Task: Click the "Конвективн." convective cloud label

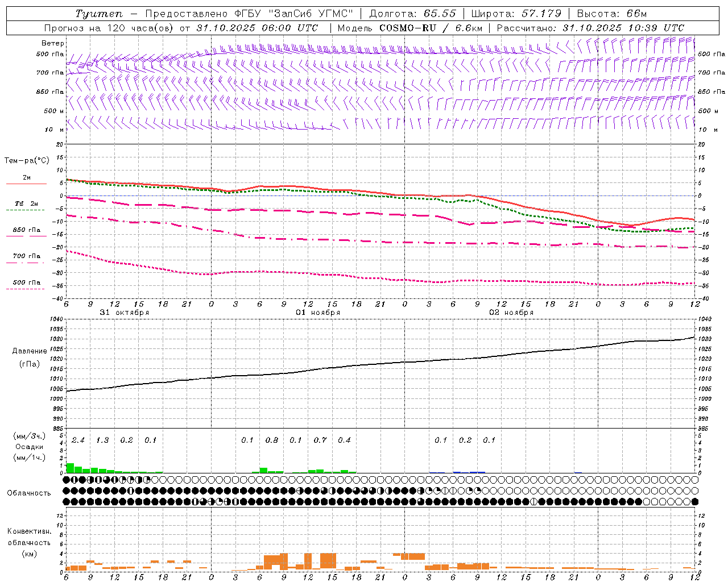Action: click(x=29, y=532)
